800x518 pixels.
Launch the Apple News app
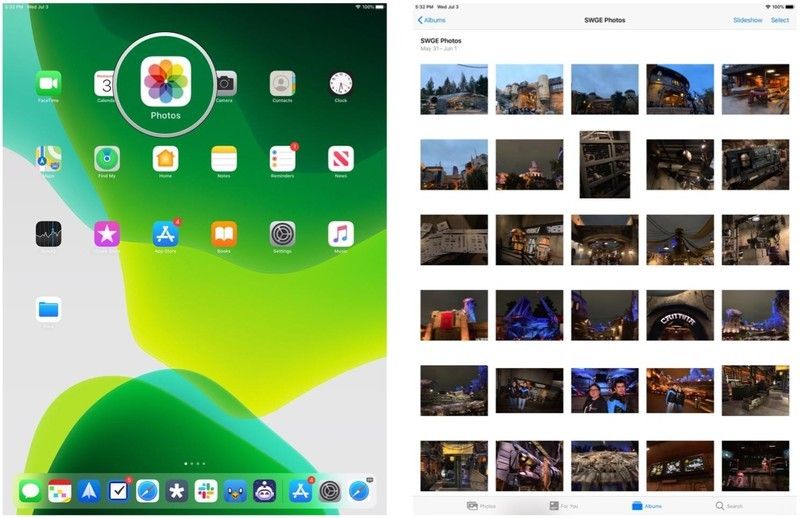click(x=341, y=159)
